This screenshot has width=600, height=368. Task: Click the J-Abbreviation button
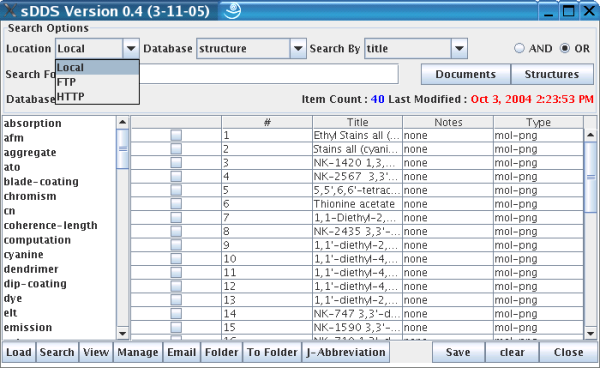[346, 352]
